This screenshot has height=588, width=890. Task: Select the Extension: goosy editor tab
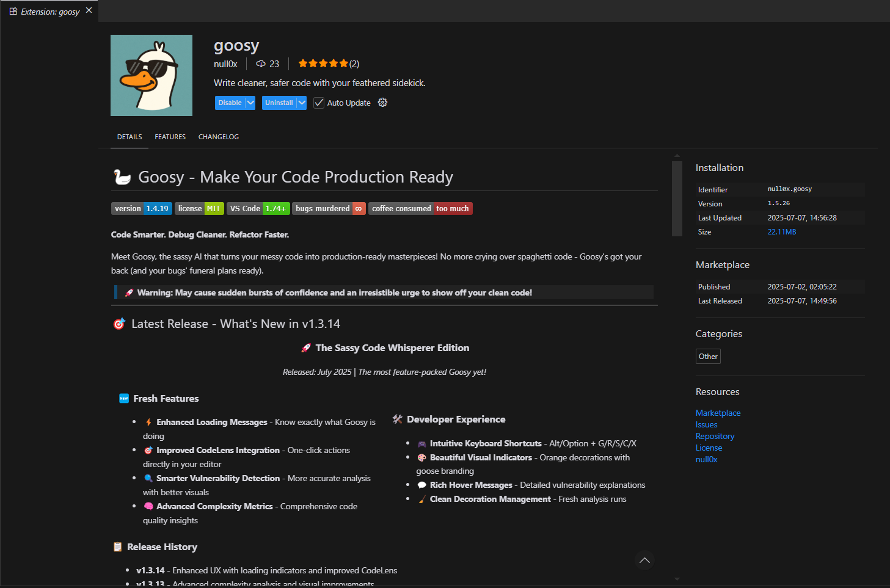[49, 11]
